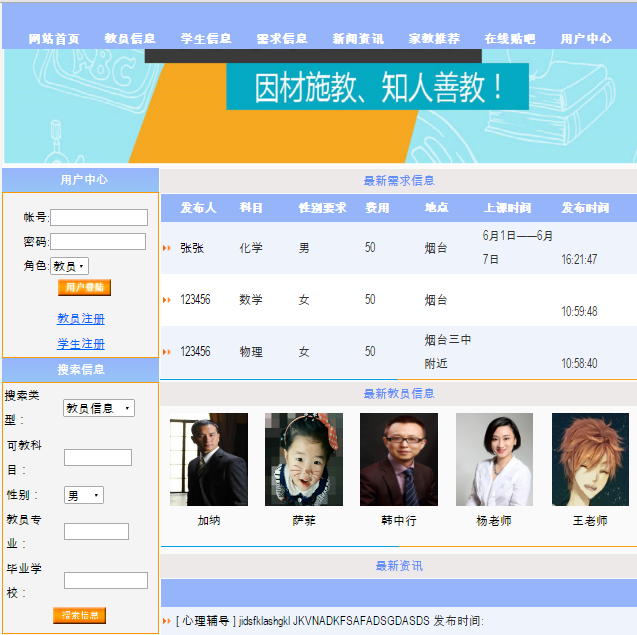Follow the 教员注册 link
Screen dimensions: 637x635
pos(81,319)
